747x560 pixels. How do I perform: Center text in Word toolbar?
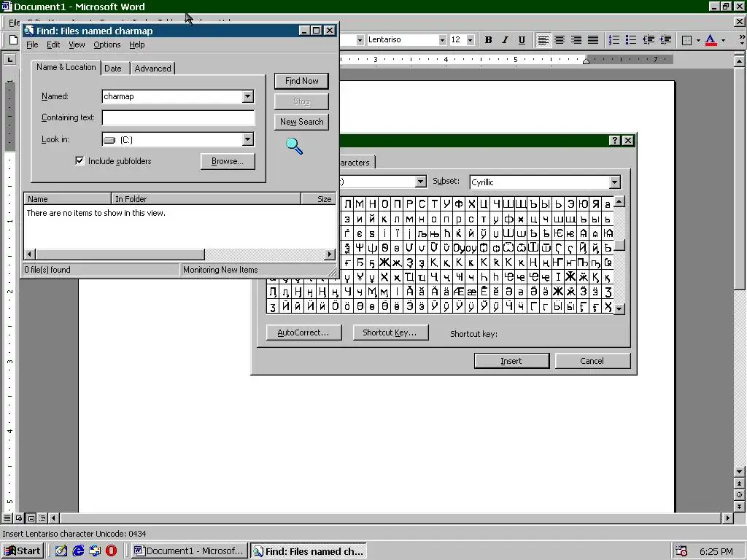560,40
